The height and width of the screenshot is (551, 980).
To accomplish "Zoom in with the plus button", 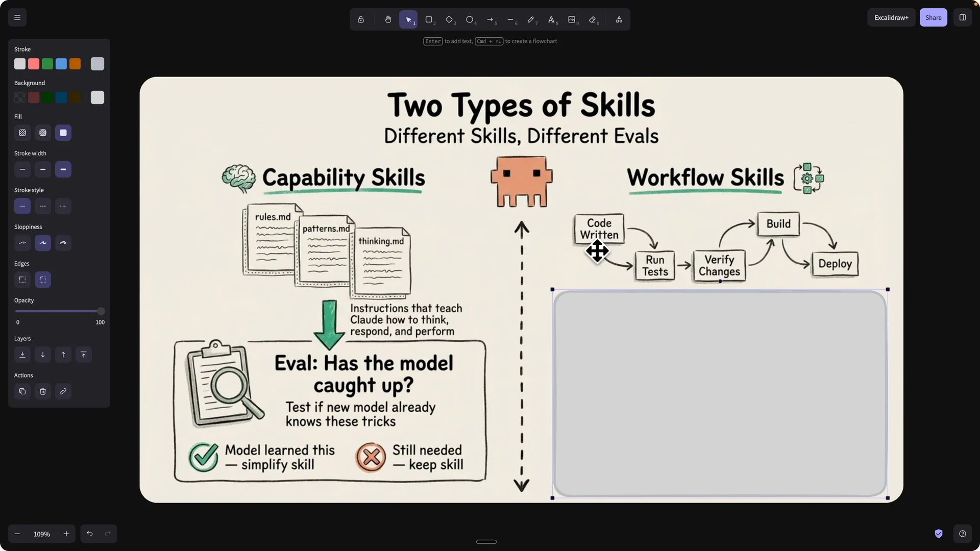I will point(66,534).
